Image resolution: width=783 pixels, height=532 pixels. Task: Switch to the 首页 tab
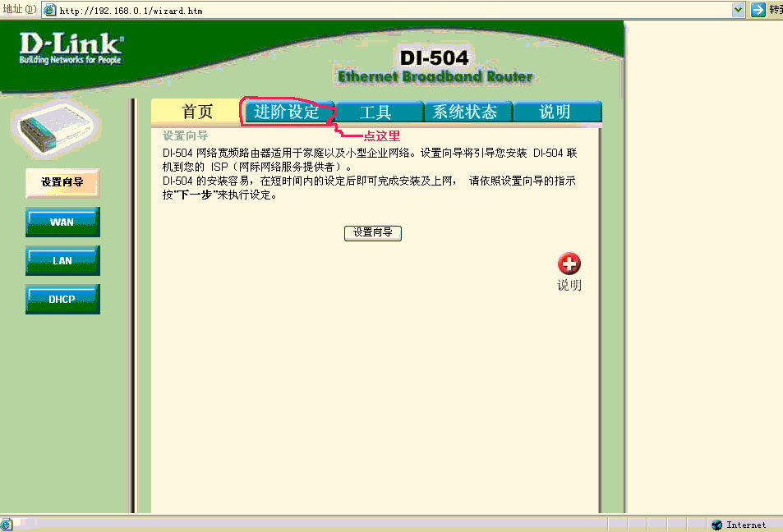196,112
